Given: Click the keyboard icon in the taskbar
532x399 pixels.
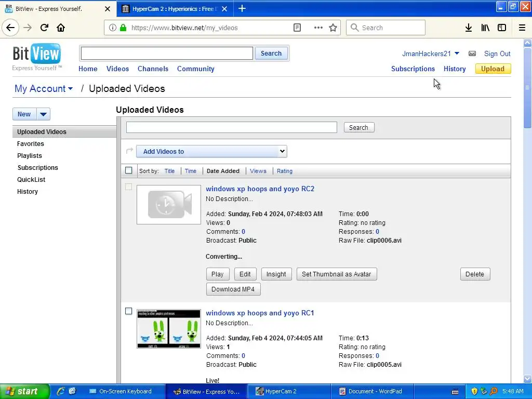Looking at the screenshot, I should click(455, 392).
